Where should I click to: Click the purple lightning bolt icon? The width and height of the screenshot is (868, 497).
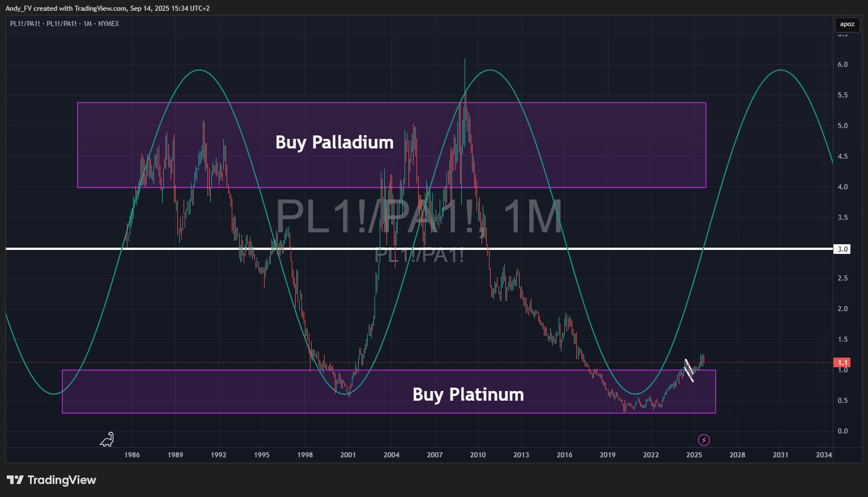(704, 440)
